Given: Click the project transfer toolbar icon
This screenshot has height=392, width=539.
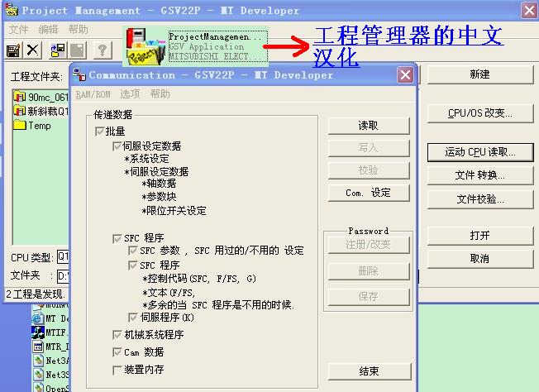Looking at the screenshot, I should click(x=58, y=50).
